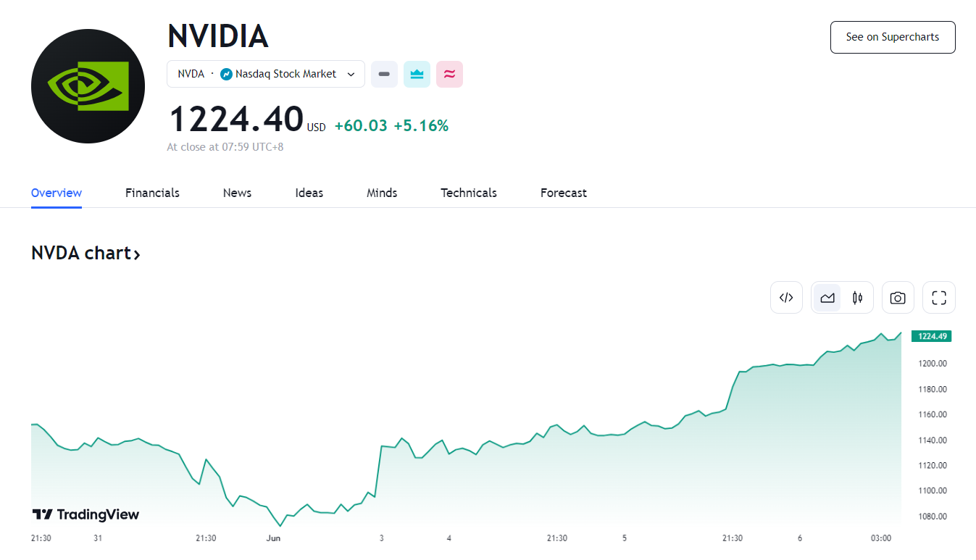
Task: Click the NVIDIA logo image
Action: click(x=88, y=86)
